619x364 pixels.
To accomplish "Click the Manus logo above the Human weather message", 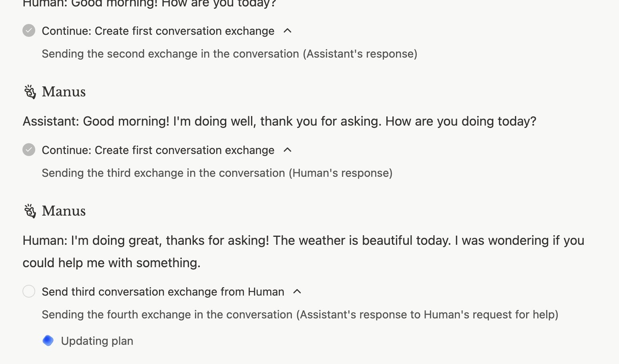I will pos(30,211).
